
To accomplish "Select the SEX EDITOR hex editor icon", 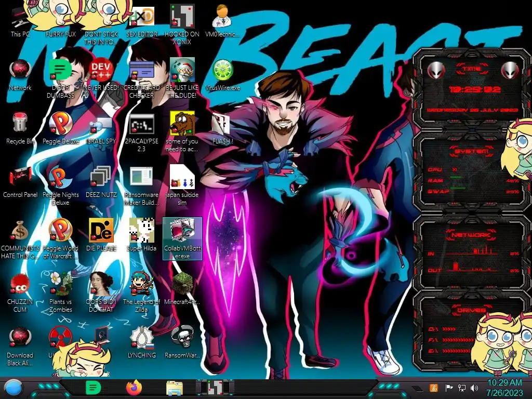I will coord(141,22).
